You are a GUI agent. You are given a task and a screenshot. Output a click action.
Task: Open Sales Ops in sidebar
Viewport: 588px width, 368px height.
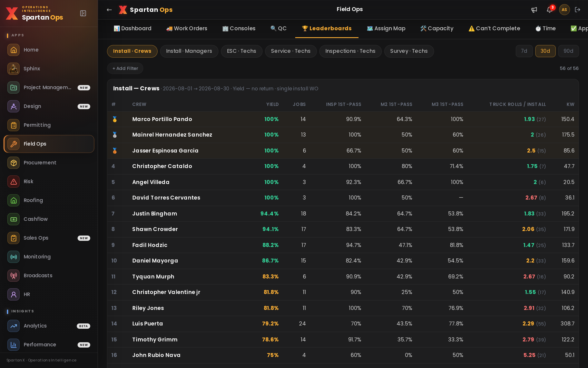(x=49, y=238)
